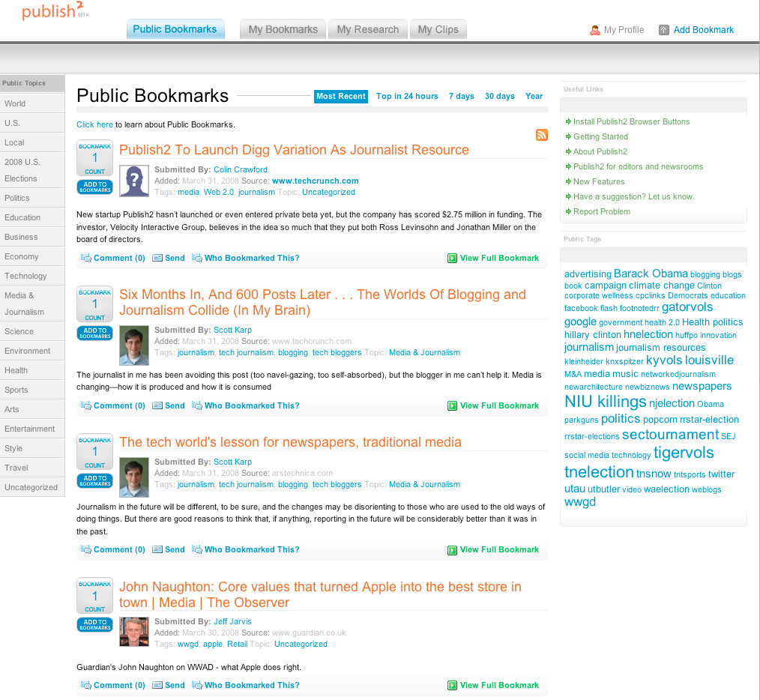The height and width of the screenshot is (700, 760).
Task: Click View Full Bookmark icon for tech world's lesson post
Action: pyautogui.click(x=452, y=549)
